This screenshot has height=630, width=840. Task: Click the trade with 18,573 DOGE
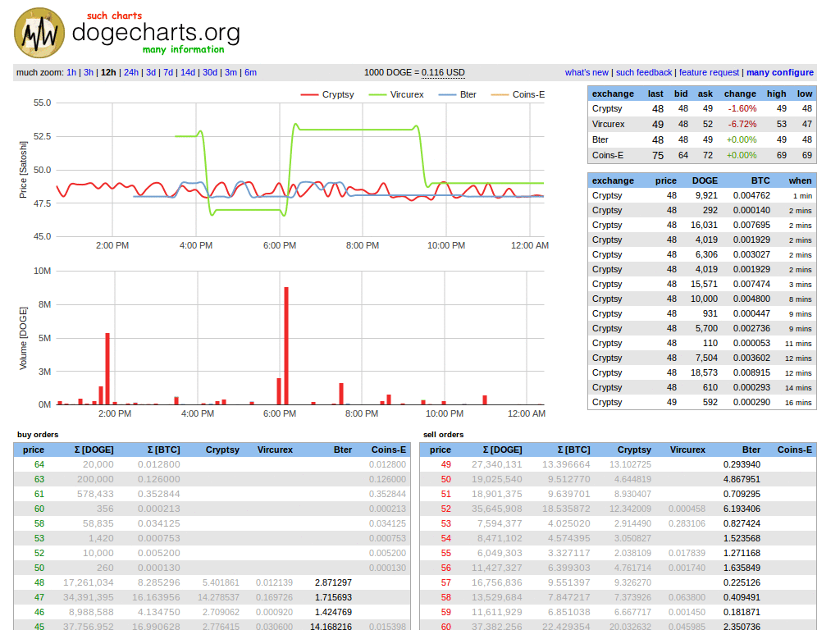coord(702,373)
